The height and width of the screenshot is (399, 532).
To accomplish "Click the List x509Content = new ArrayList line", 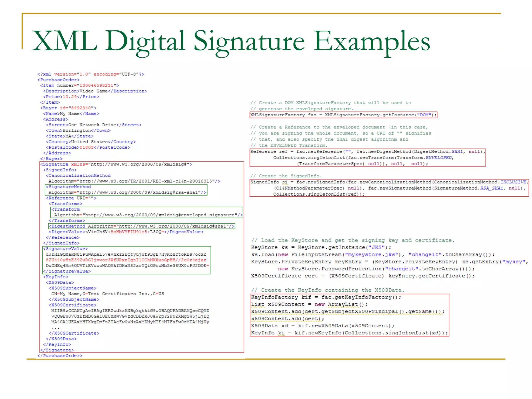I will 309,304.
